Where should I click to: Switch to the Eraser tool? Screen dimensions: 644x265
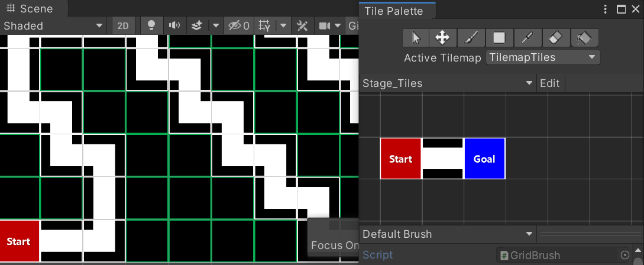click(x=555, y=38)
